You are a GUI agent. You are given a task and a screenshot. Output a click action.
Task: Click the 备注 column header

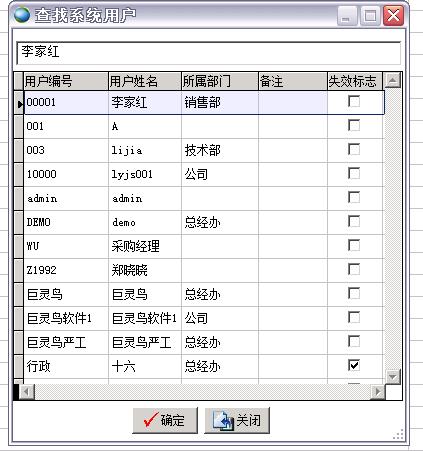point(293,81)
